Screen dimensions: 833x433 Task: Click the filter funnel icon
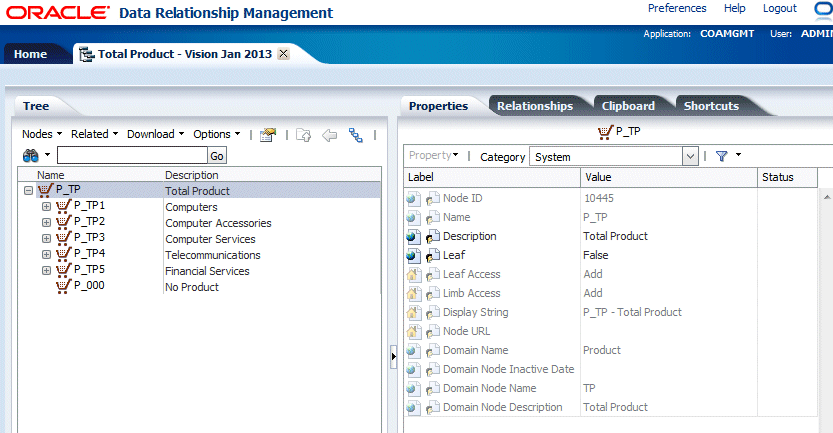pos(721,156)
